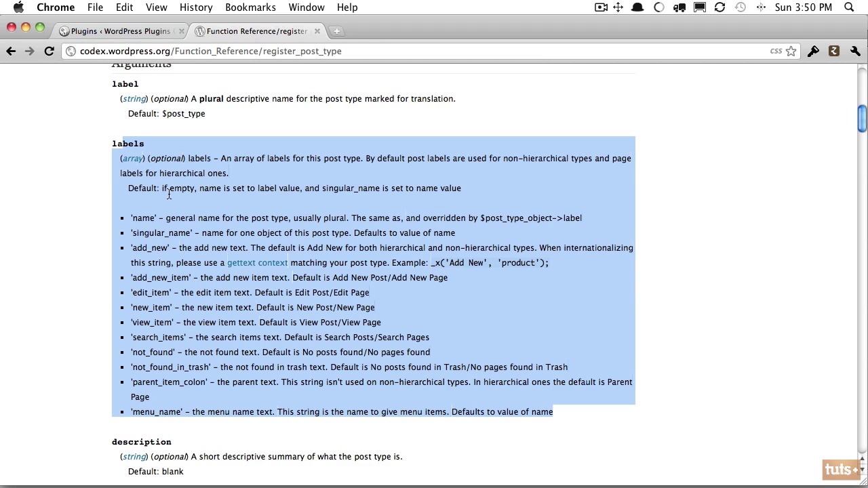This screenshot has height=488, width=868.
Task: Click the display monitor menu bar icon
Action: [700, 7]
